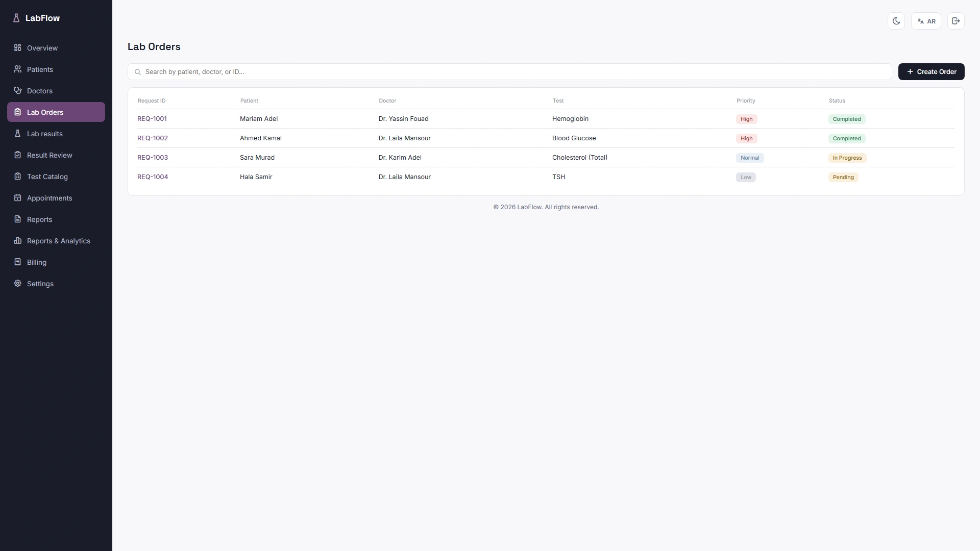Click the Pending status badge
The width and height of the screenshot is (980, 551).
click(x=843, y=177)
